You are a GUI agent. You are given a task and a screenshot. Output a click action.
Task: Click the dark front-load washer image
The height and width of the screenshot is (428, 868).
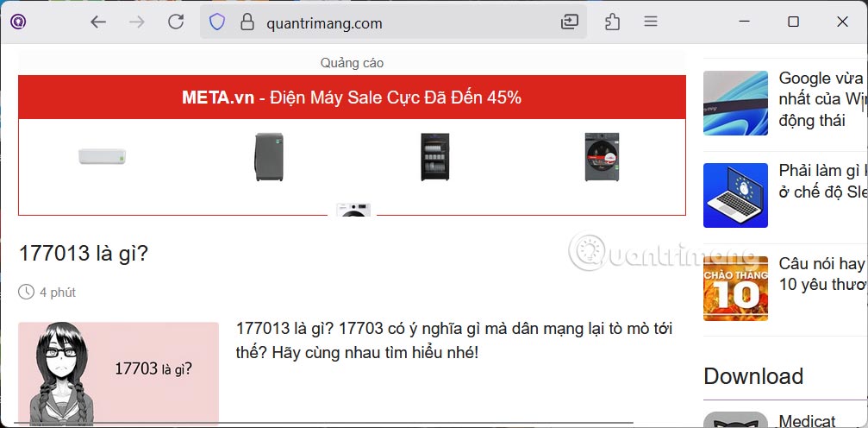[x=602, y=157]
